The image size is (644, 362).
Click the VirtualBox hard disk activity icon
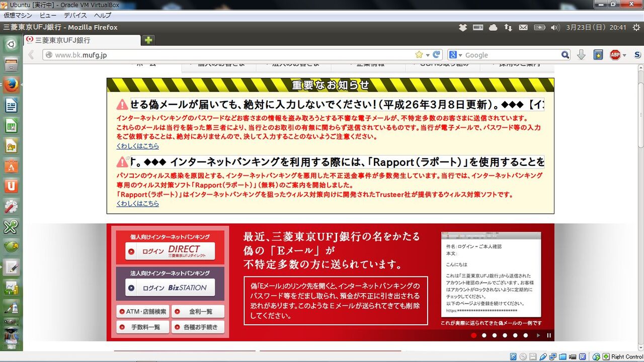click(513, 357)
